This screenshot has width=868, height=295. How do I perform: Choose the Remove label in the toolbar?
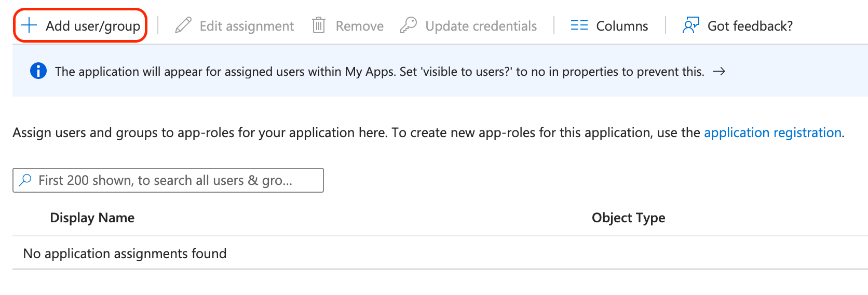click(x=359, y=26)
